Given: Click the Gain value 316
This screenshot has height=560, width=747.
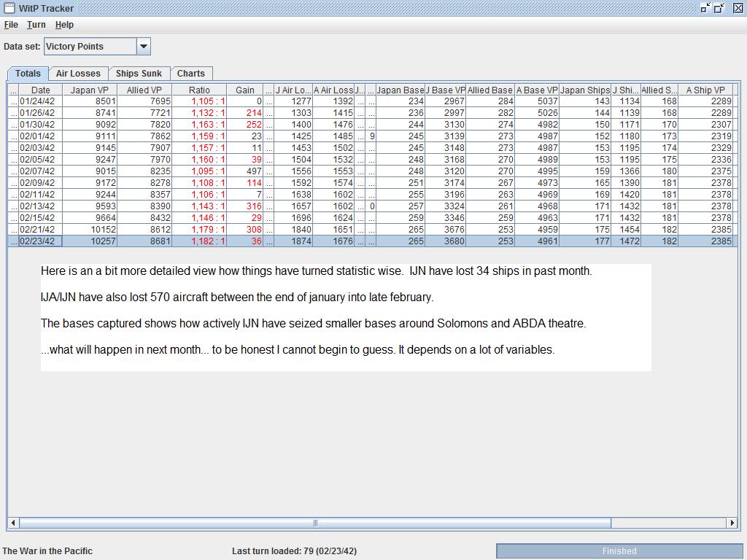Looking at the screenshot, I should (x=245, y=206).
